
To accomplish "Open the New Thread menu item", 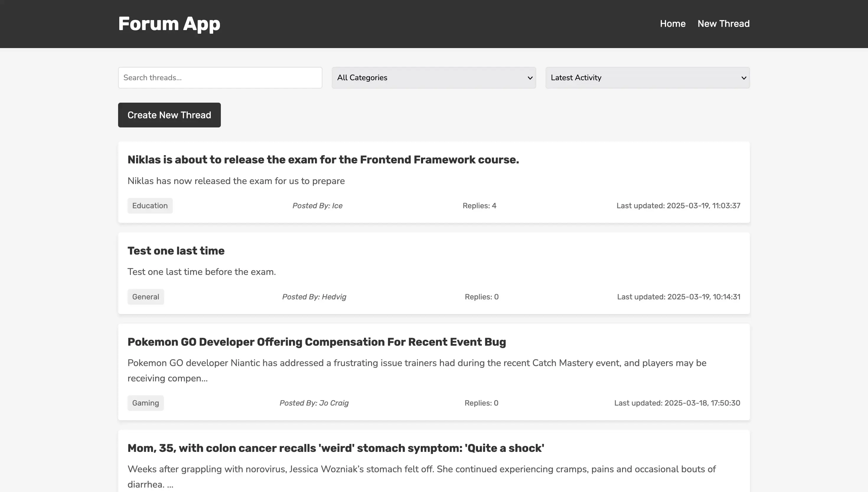I will pyautogui.click(x=723, y=23).
